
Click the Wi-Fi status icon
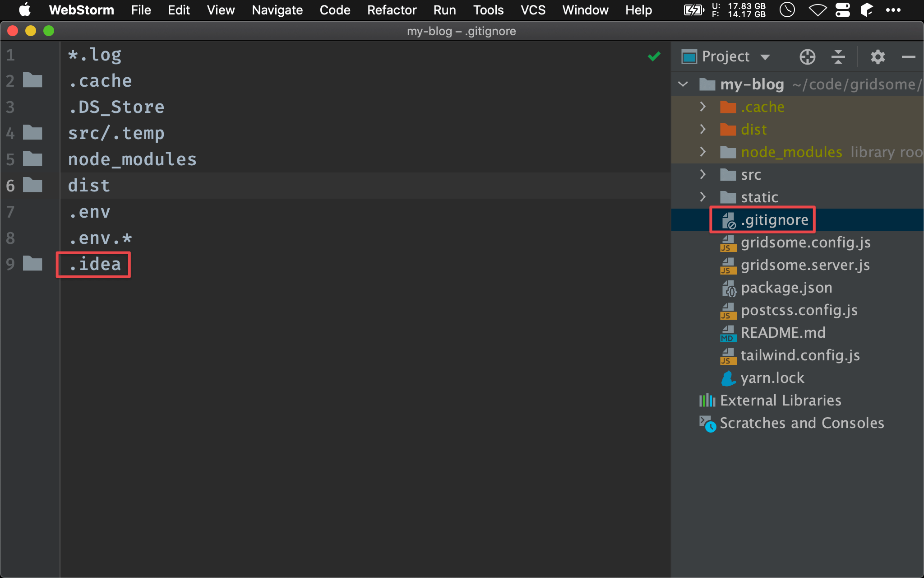point(817,10)
